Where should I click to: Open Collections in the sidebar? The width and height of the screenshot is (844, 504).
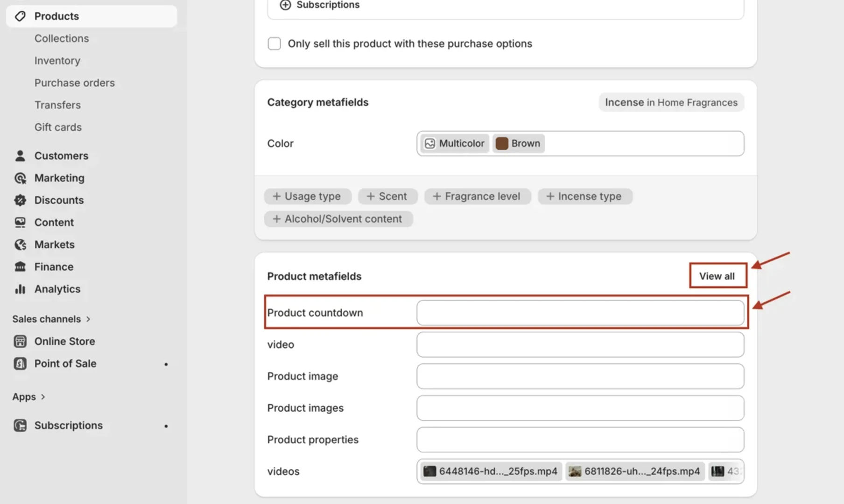pyautogui.click(x=62, y=39)
